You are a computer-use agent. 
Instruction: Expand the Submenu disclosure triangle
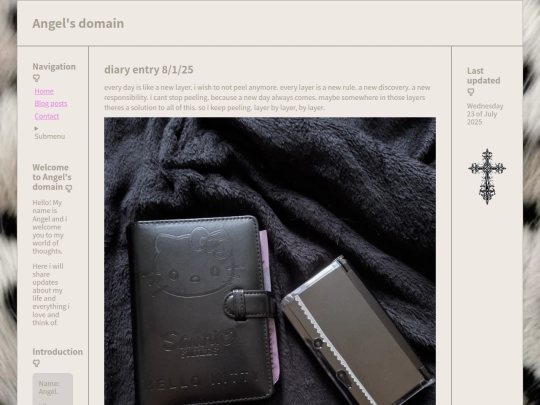(x=36, y=128)
